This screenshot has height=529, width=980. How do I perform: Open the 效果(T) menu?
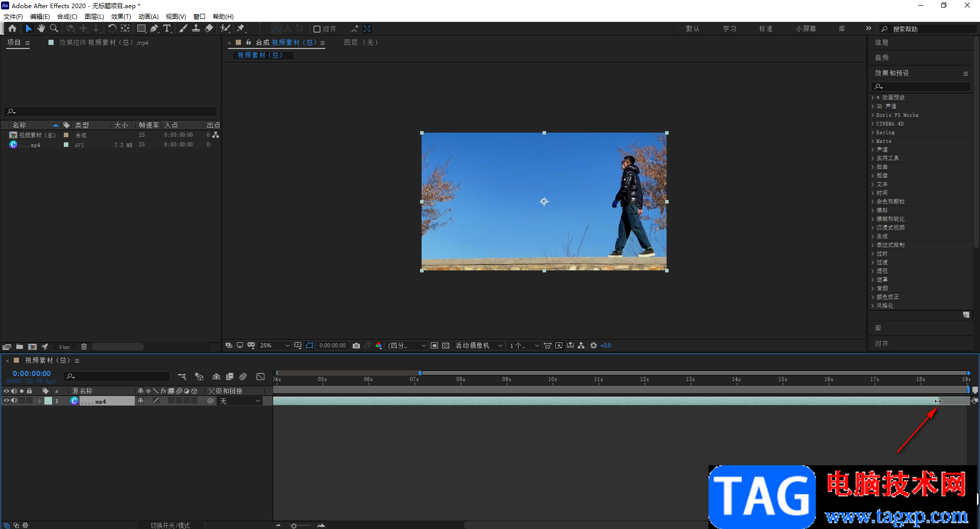[x=121, y=17]
